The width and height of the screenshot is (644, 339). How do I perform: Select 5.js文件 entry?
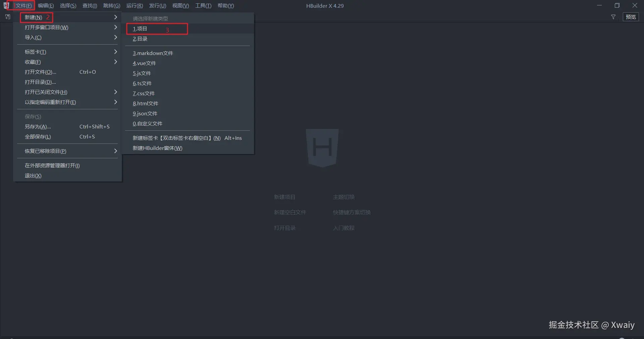187,73
